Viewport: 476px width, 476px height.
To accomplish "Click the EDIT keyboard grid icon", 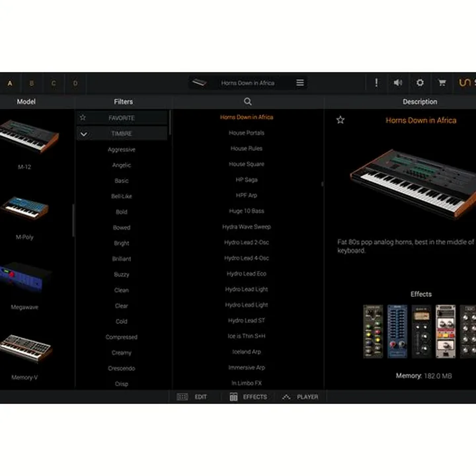I will [182, 397].
